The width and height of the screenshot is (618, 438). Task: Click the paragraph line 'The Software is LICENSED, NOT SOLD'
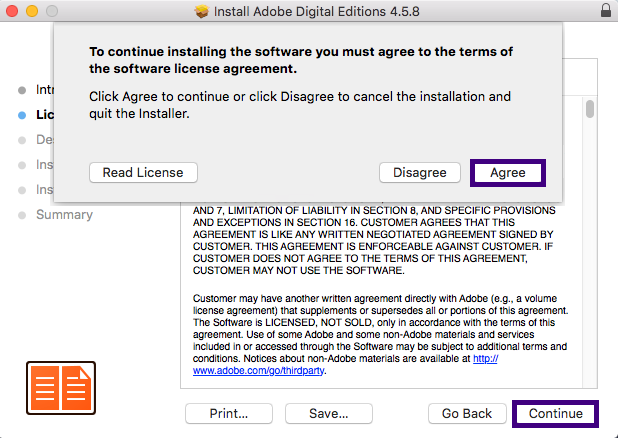374,322
